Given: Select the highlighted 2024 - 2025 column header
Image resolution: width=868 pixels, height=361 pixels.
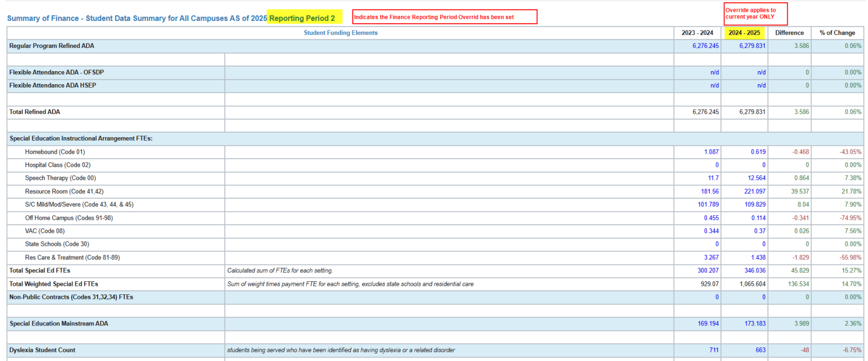Looking at the screenshot, I should point(744,33).
